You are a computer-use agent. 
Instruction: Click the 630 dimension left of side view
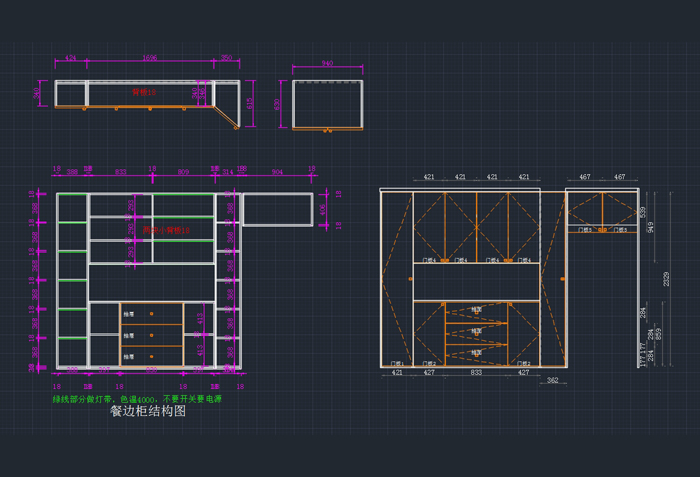click(278, 104)
